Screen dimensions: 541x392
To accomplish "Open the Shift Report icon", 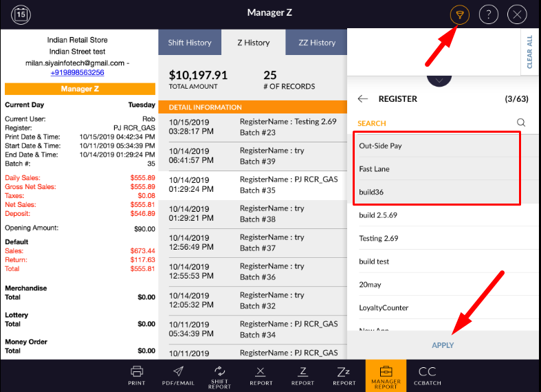I will pyautogui.click(x=220, y=375).
